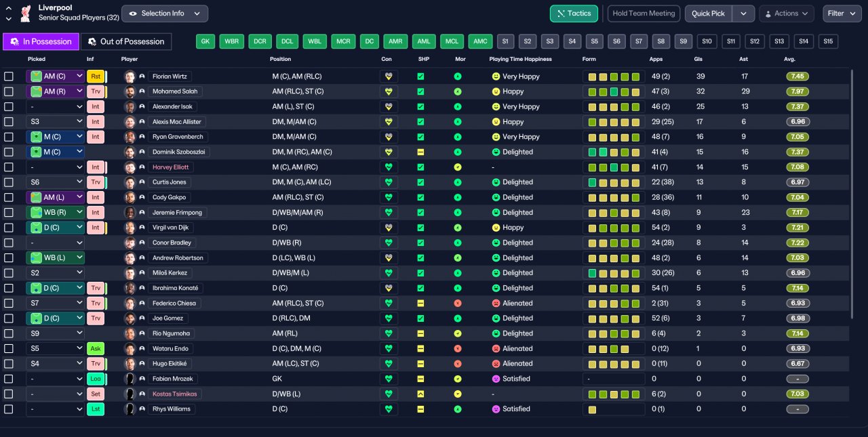Click Mohamed Salah's 7.97 average rating badge

point(798,91)
